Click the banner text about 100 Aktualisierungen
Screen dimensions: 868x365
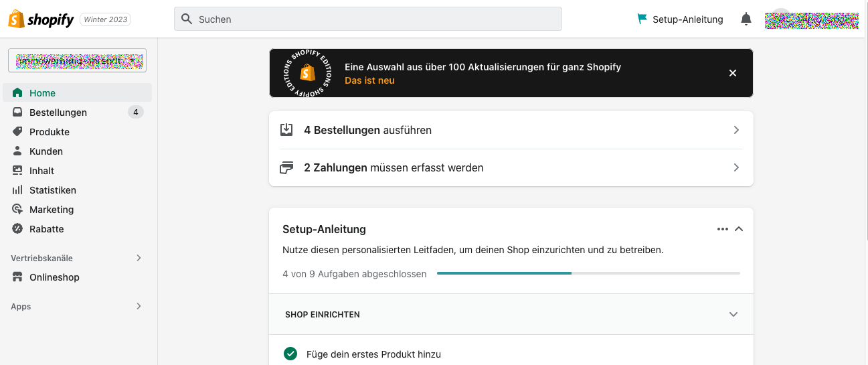coord(483,67)
